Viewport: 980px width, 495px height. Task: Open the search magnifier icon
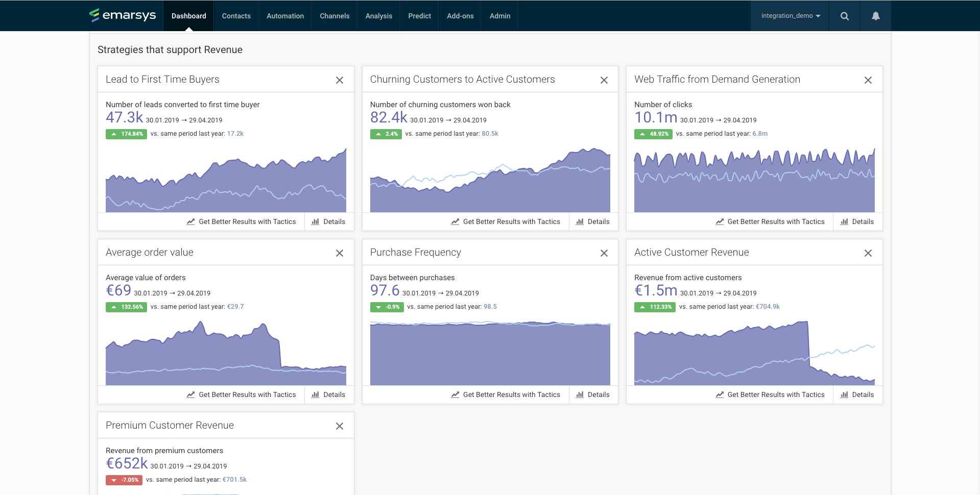click(x=845, y=16)
